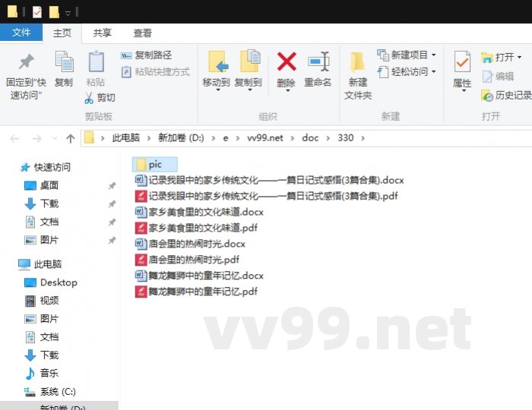Screen dimensions: 532x410
Task: Select 快速访问 in the navigation pane
Action: point(46,167)
